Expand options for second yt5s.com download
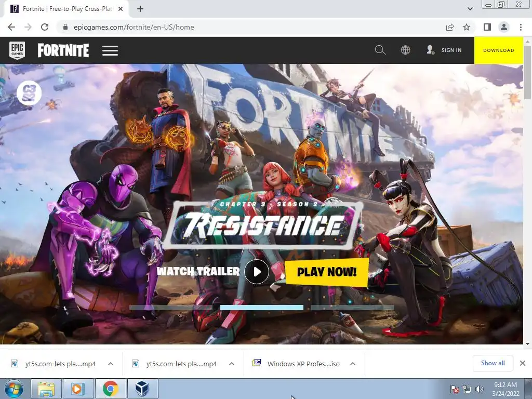The width and height of the screenshot is (532, 399). 232,364
